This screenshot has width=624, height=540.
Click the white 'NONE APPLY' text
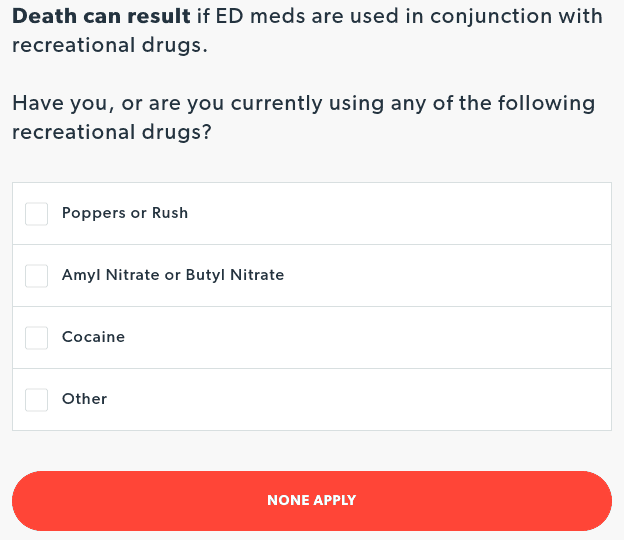[311, 500]
